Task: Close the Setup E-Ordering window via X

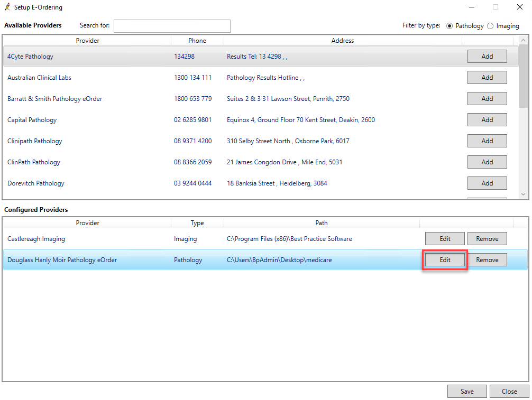Action: tap(519, 7)
